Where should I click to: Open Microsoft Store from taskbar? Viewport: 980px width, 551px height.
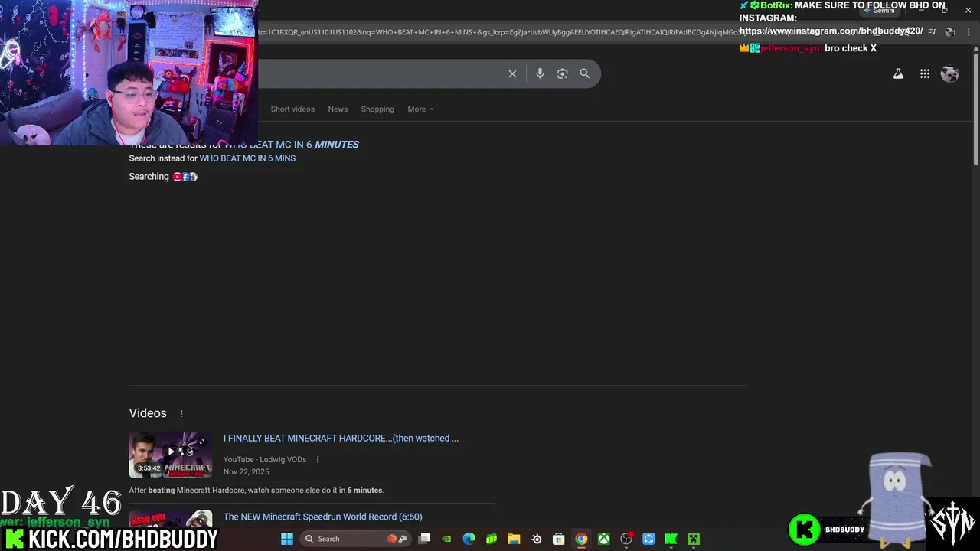tap(559, 539)
